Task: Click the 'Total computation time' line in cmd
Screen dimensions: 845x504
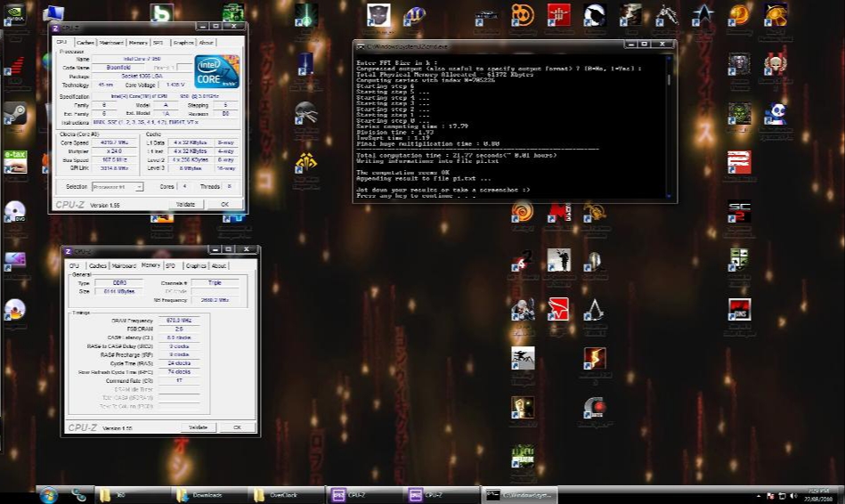Action: 457,155
